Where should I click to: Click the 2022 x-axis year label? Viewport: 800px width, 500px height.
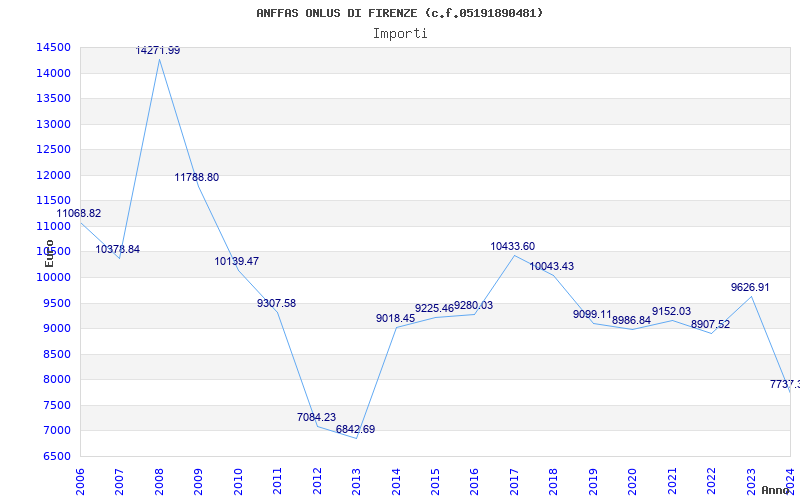[712, 481]
